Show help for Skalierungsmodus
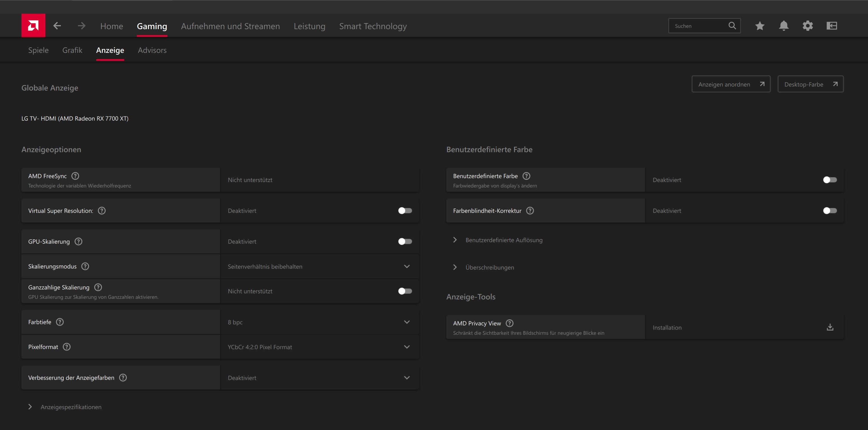Screen dimensions: 868x430 (x=85, y=266)
